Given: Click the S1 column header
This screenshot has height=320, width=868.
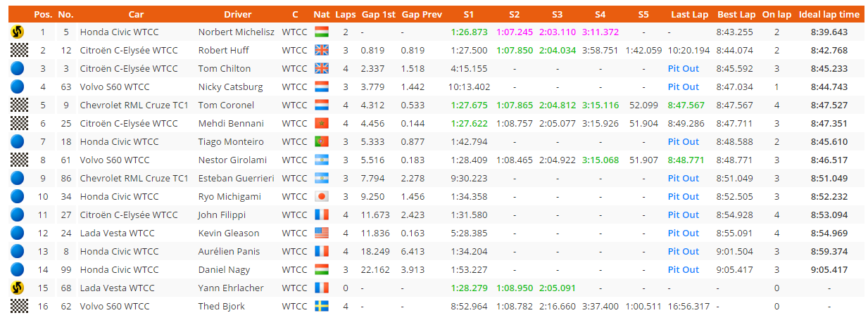Looking at the screenshot, I should tap(469, 15).
